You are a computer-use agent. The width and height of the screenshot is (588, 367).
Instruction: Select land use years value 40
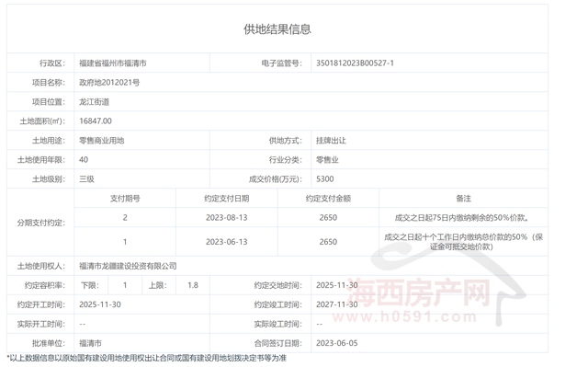pyautogui.click(x=84, y=160)
